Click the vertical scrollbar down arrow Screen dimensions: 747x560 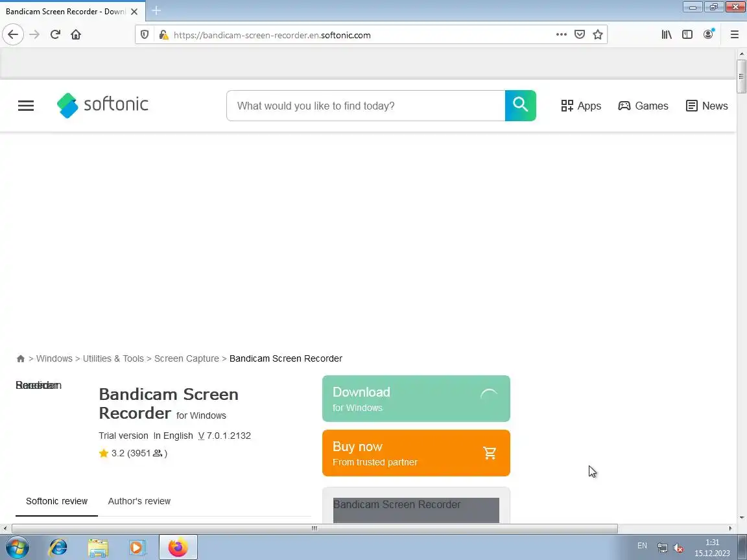(741, 518)
